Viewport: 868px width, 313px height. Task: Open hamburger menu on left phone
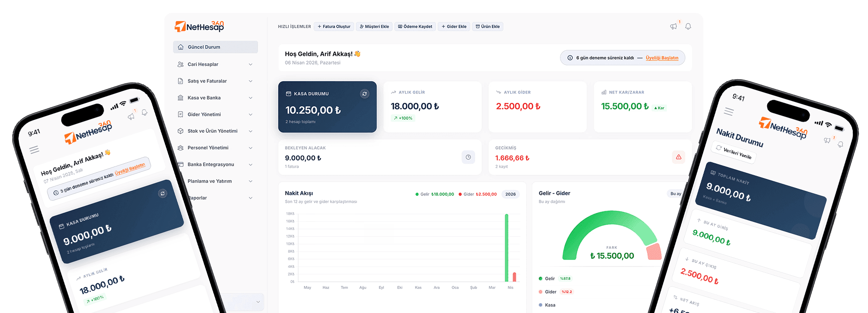34,149
